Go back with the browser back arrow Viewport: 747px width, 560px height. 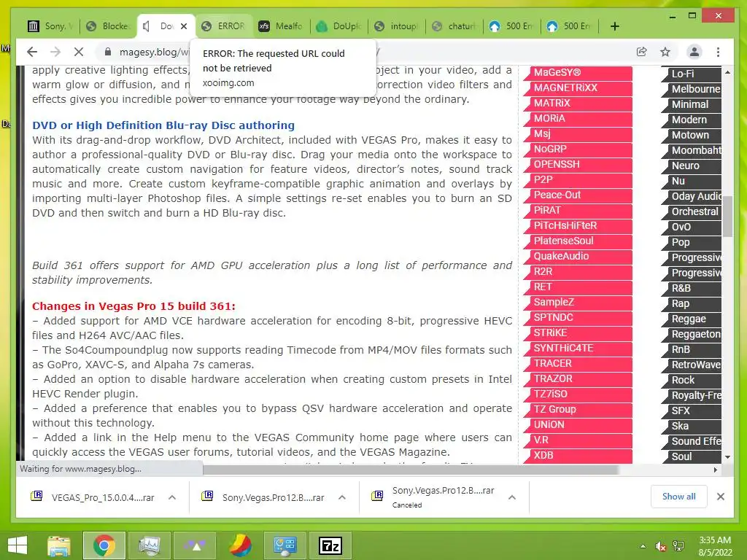(x=32, y=52)
